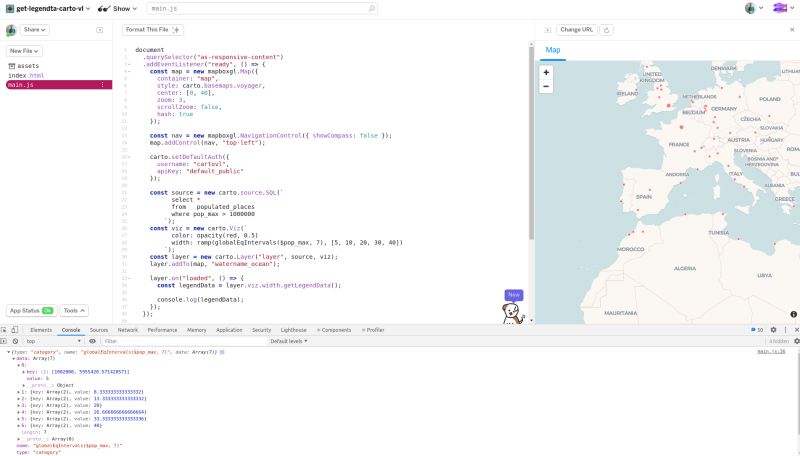Click the editor vertical scrollbar
The width and height of the screenshot is (800, 456).
point(531,143)
